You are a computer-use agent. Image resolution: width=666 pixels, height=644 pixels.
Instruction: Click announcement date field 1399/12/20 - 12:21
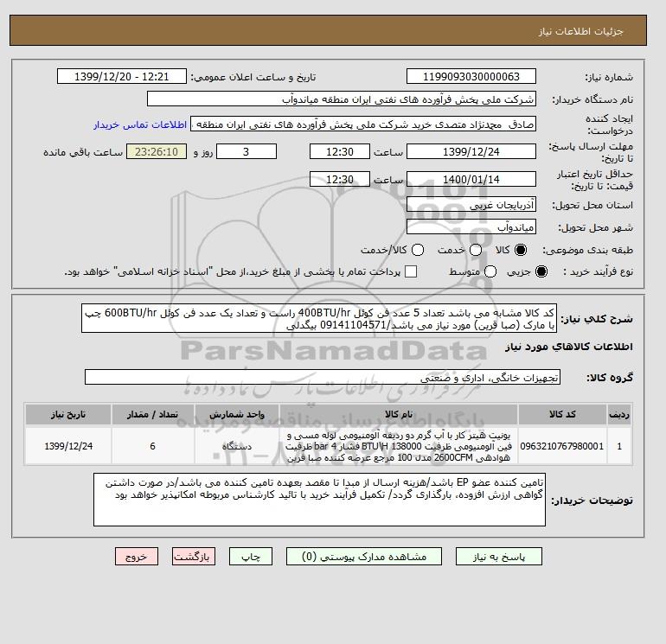(122, 76)
